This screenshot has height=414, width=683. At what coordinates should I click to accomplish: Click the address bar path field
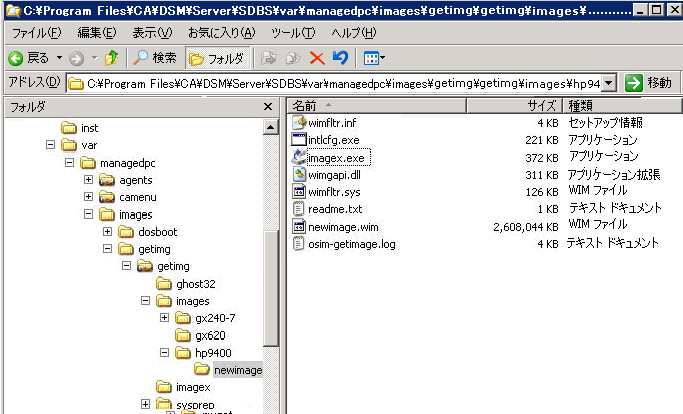tap(334, 83)
